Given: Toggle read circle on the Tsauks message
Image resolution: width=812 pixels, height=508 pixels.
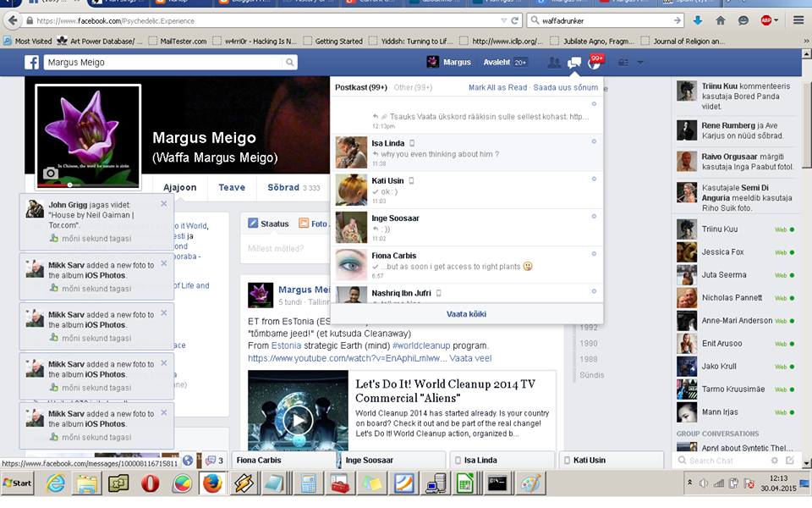Looking at the screenshot, I should [x=594, y=104].
